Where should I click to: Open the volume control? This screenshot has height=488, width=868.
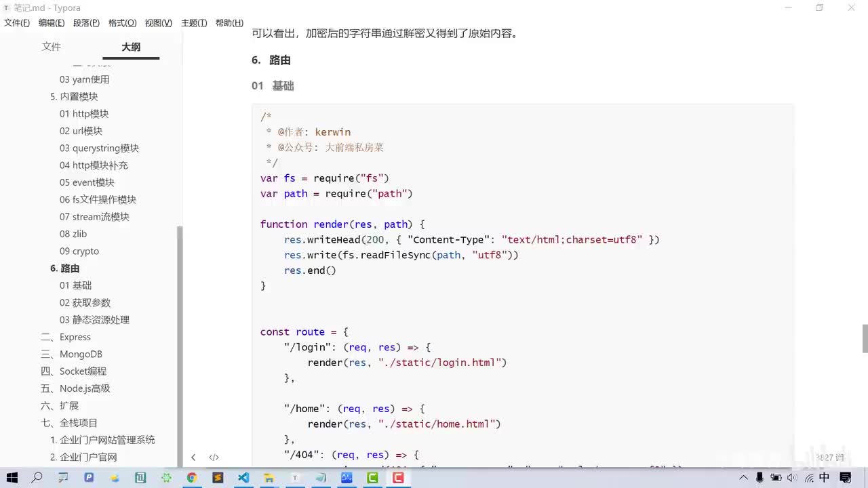[791, 478]
